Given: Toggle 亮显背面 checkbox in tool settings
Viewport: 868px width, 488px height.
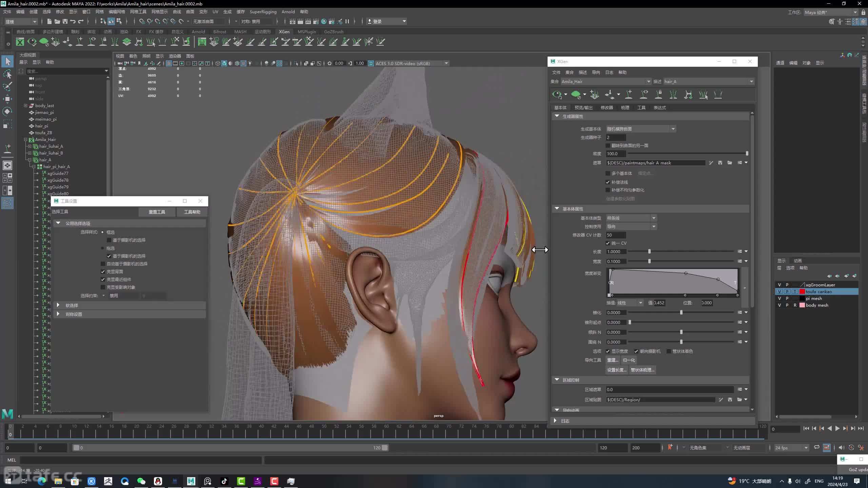Looking at the screenshot, I should 103,271.
